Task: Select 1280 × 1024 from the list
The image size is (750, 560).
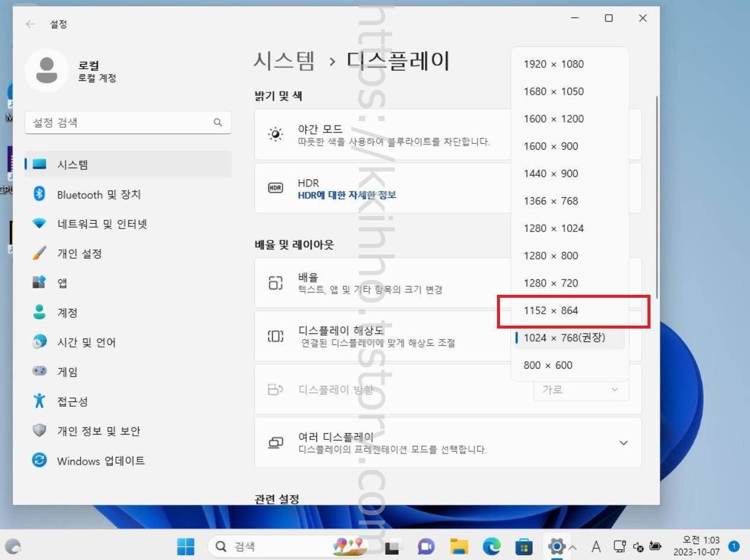Action: [569, 228]
